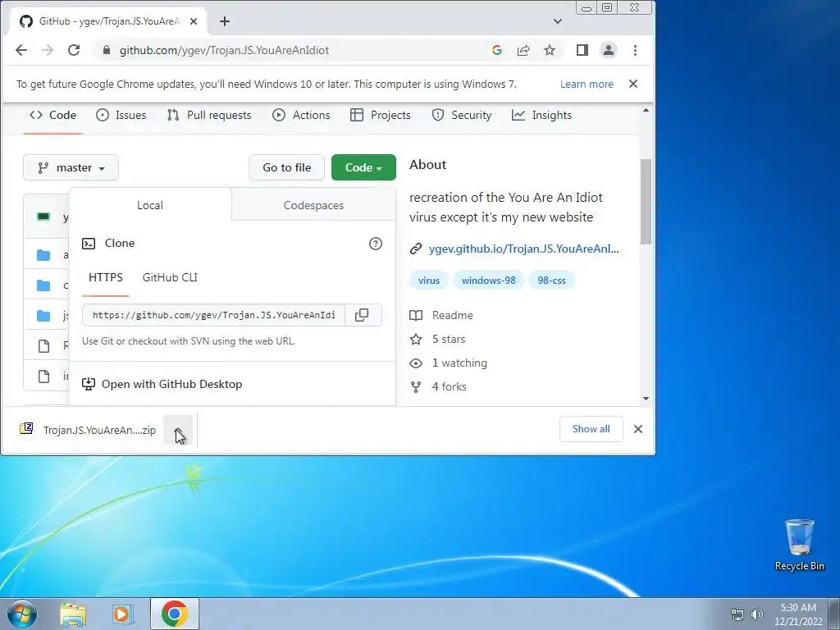Click the scrollbar down arrow
Image resolution: width=840 pixels, height=630 pixels.
coord(646,399)
